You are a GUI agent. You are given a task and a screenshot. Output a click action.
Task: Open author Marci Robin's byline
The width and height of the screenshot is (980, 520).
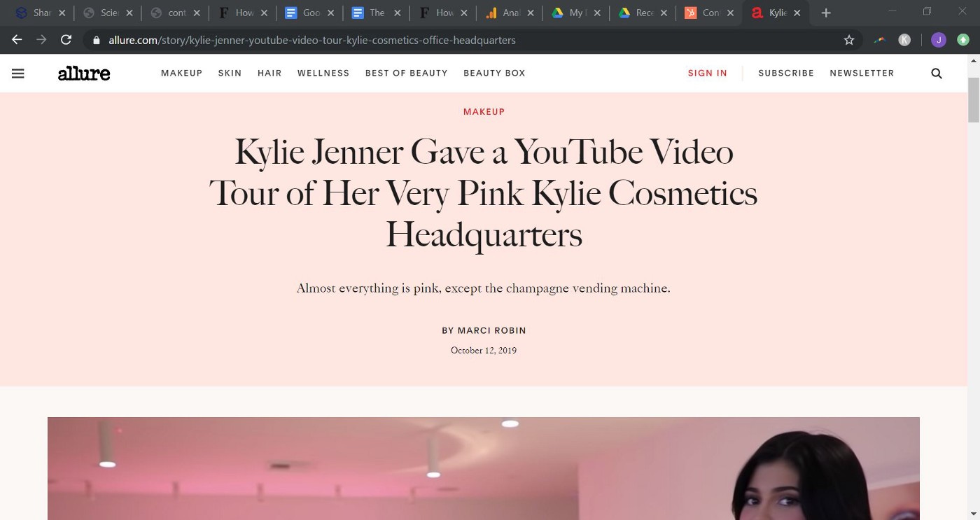click(484, 330)
